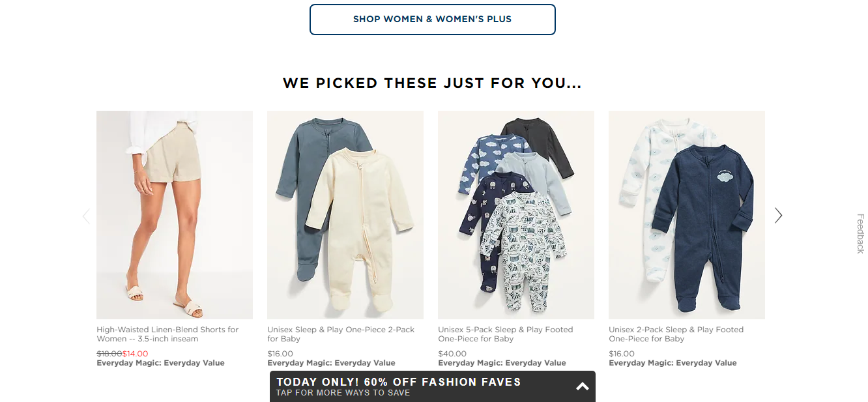Screen dimensions: 868x402
Task: Open the 5-Pack Sleep & Play image
Action: click(516, 215)
